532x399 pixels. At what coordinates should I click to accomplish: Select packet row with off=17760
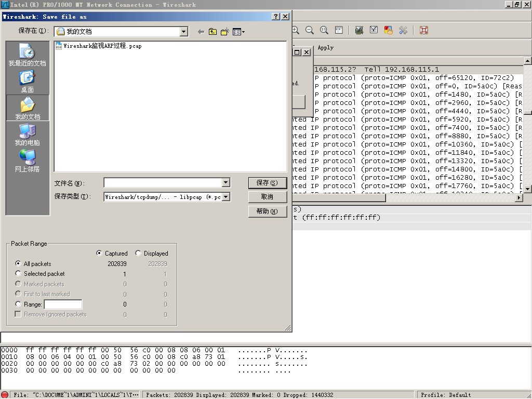pyautogui.click(x=407, y=186)
